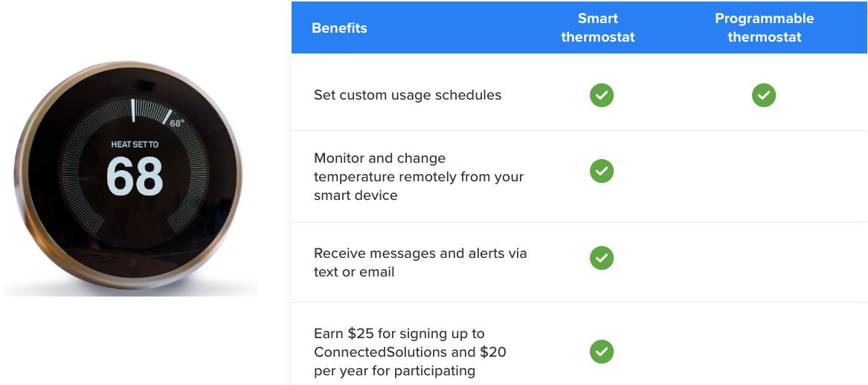This screenshot has width=868, height=385.
Task: Click the HEAT SET TO label
Action: (x=135, y=144)
